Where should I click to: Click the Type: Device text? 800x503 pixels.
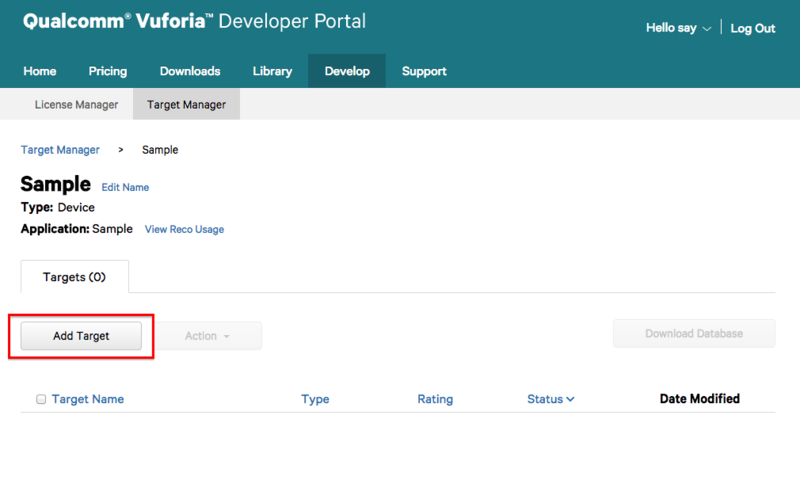point(58,207)
